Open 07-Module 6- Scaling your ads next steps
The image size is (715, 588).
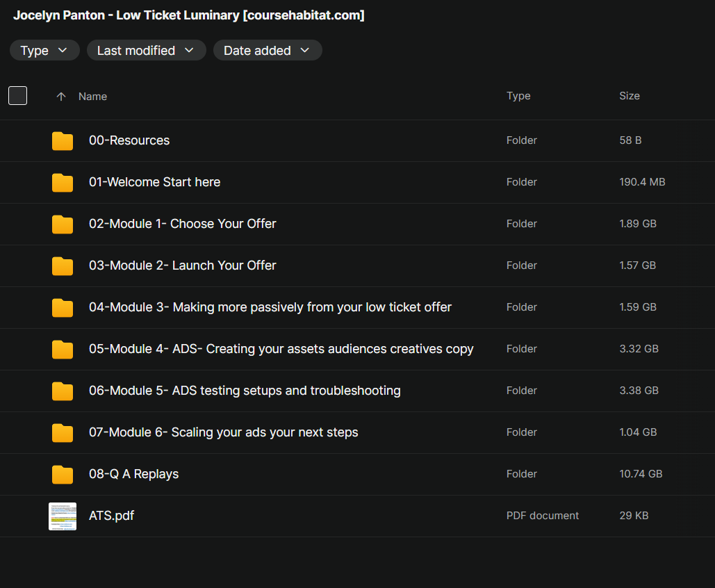tap(224, 432)
